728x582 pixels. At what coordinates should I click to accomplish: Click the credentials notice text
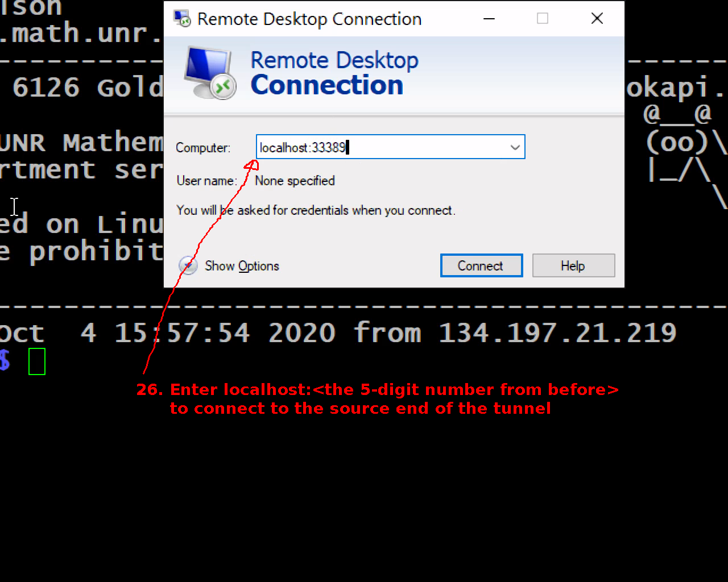(x=316, y=210)
